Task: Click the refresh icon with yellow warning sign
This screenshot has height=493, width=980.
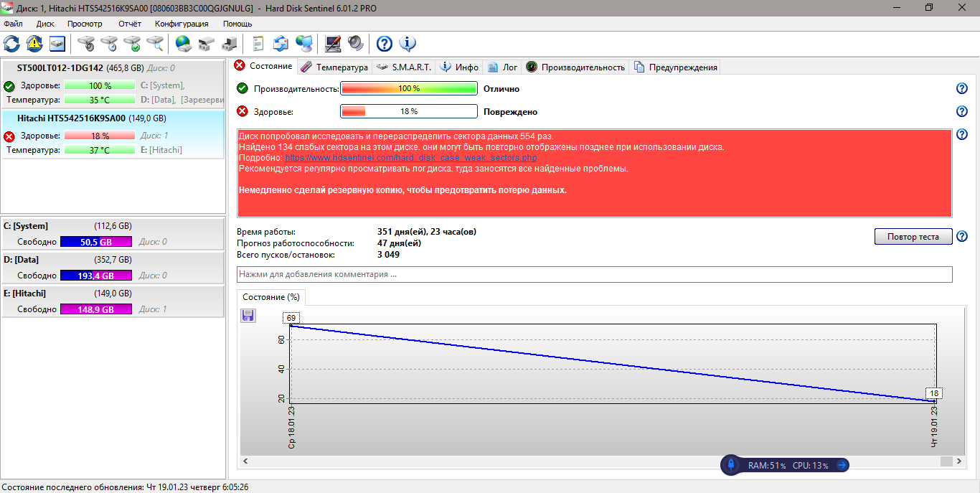Action: 34,44
